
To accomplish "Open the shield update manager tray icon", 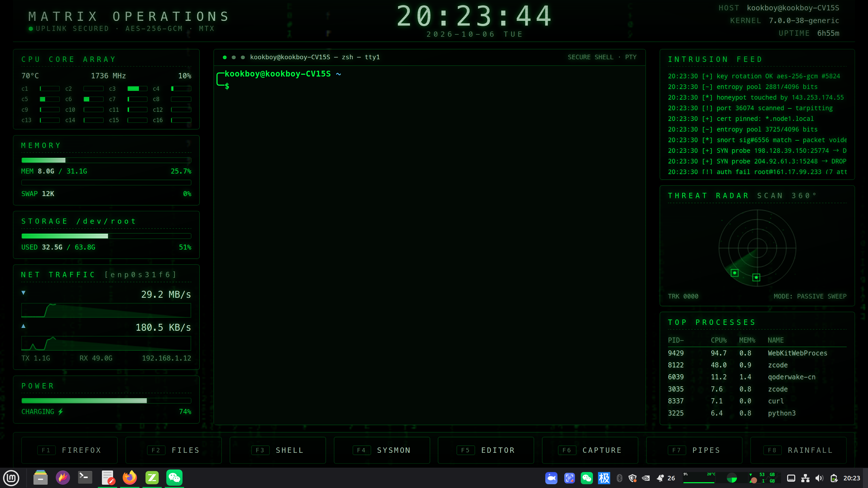I will [632, 478].
